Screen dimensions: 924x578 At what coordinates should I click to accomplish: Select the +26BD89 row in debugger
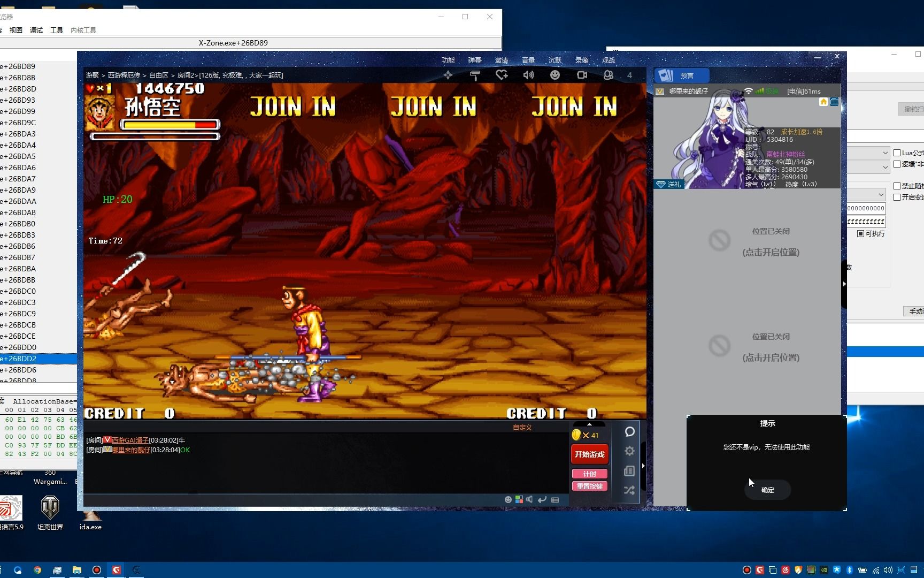coord(38,66)
